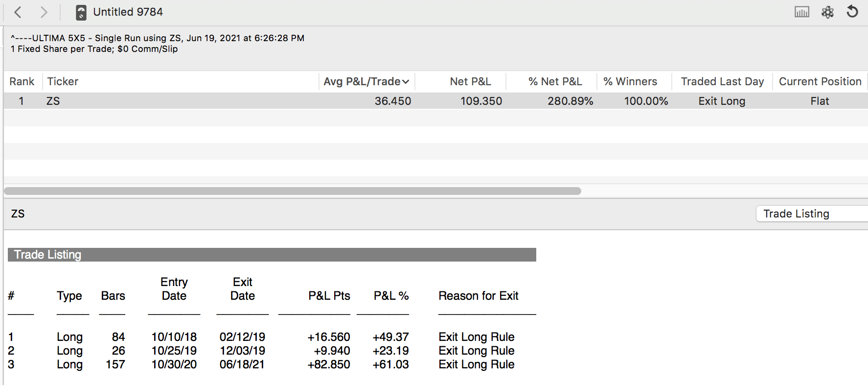Sort by Avg P&L/Trade column
This screenshot has height=385, width=868.
(x=366, y=82)
